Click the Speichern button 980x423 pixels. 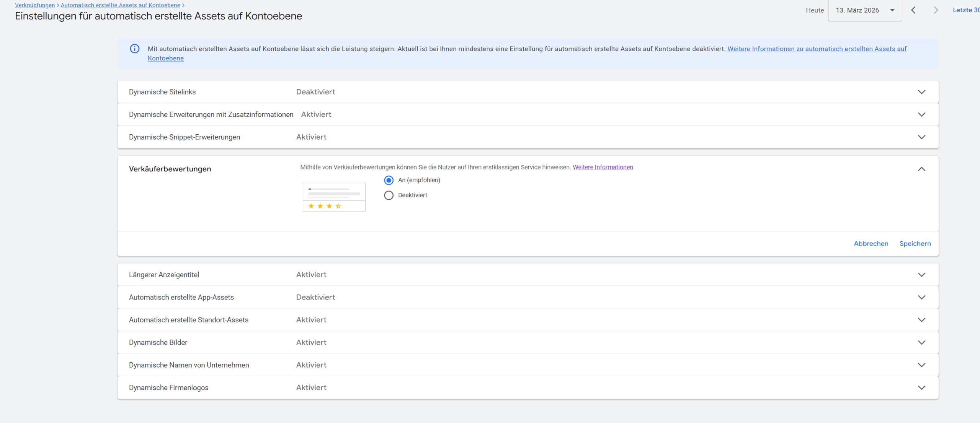915,244
